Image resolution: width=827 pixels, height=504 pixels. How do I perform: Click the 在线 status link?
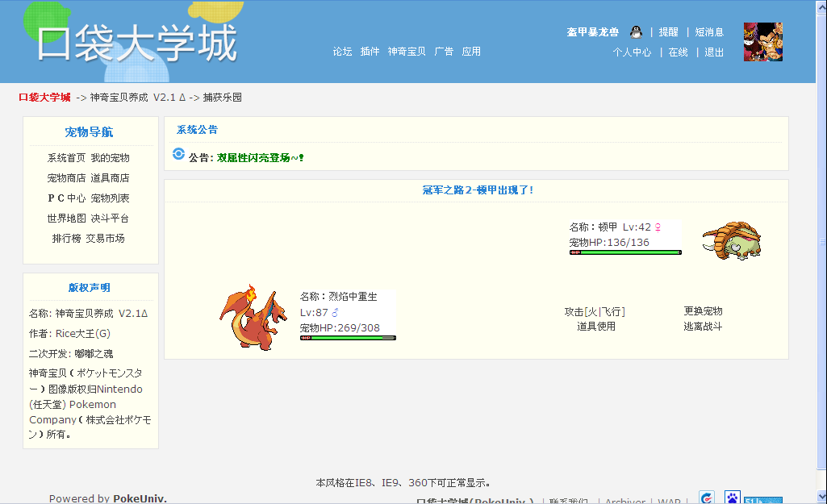tap(678, 52)
